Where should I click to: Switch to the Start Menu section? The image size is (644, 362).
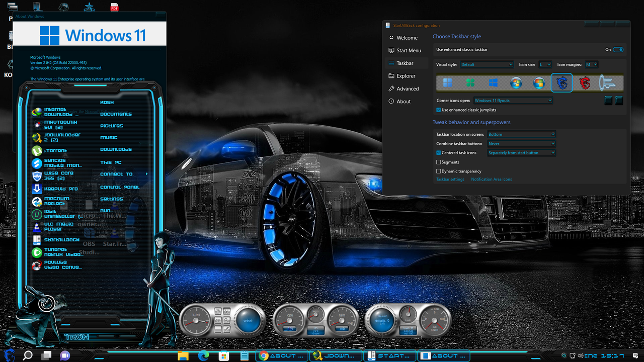pos(407,50)
